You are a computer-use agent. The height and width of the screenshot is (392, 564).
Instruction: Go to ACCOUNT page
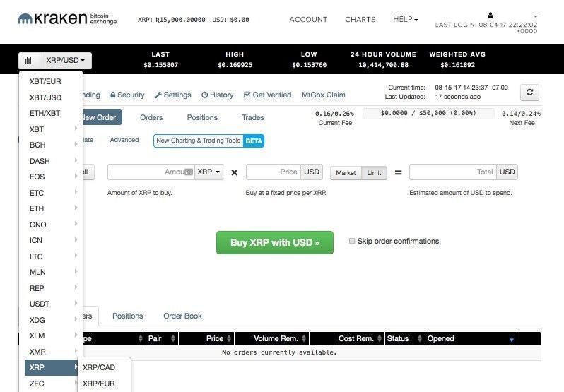tap(308, 19)
